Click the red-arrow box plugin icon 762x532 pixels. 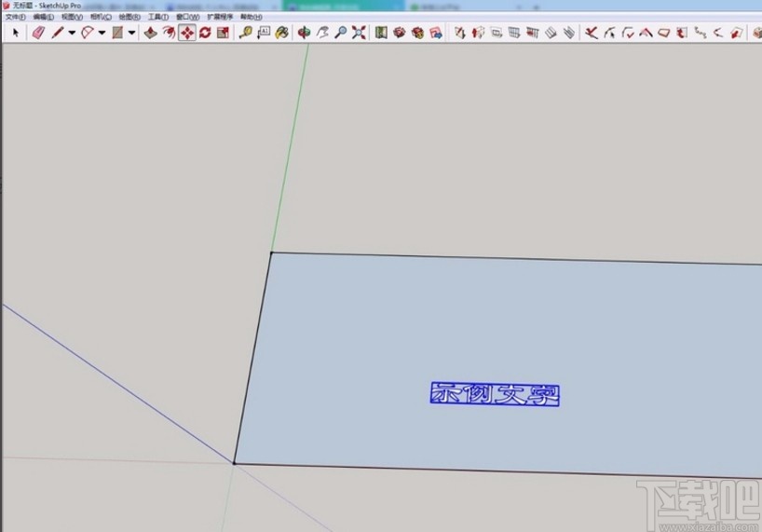tap(478, 33)
